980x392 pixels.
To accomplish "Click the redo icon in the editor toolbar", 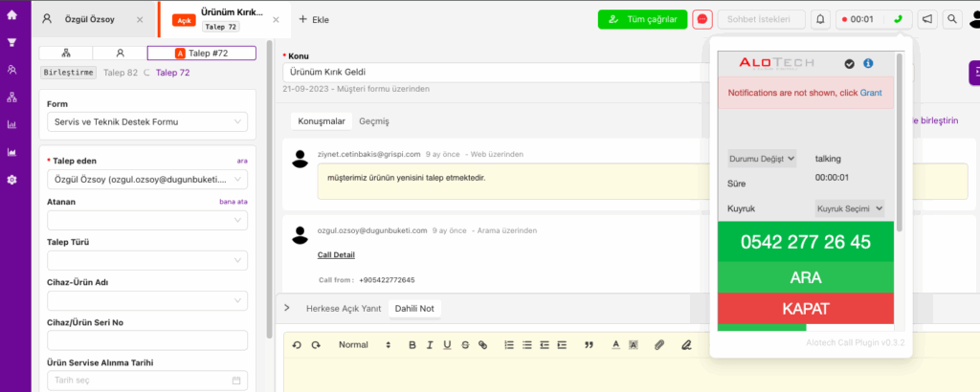I will tap(316, 344).
